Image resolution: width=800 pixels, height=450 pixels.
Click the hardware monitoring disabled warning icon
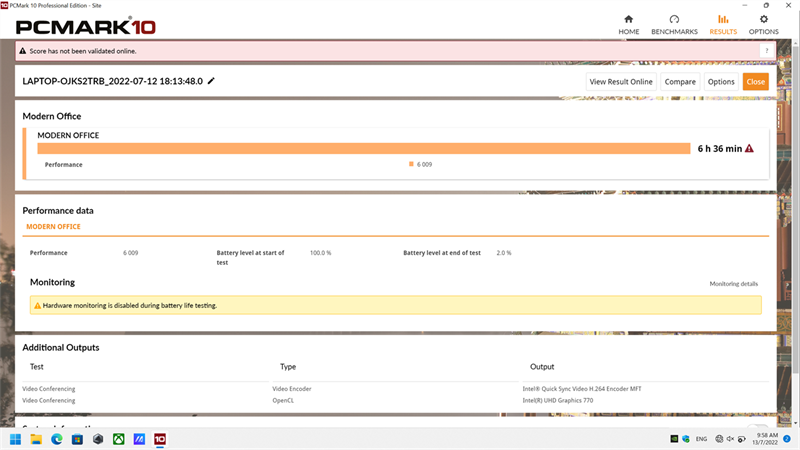(37, 306)
